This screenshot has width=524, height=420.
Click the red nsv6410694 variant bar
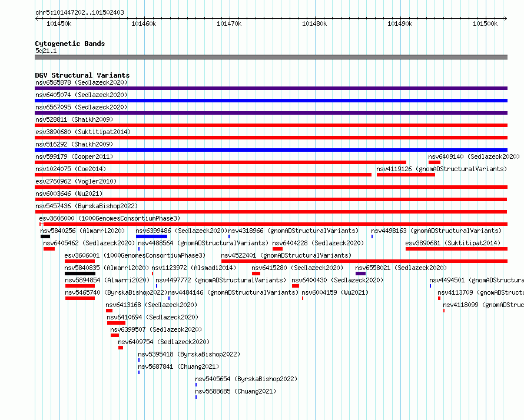click(116, 323)
